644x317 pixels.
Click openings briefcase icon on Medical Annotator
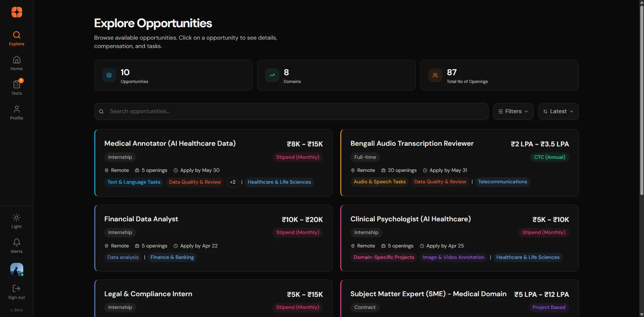click(137, 171)
